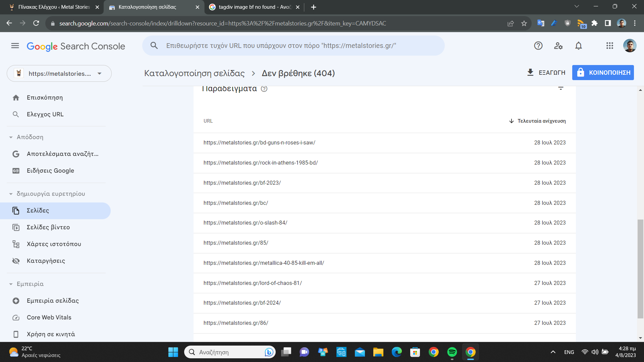Open the bd-guns-n-roses-i-saw URL row
644x362 pixels.
[x=385, y=143]
